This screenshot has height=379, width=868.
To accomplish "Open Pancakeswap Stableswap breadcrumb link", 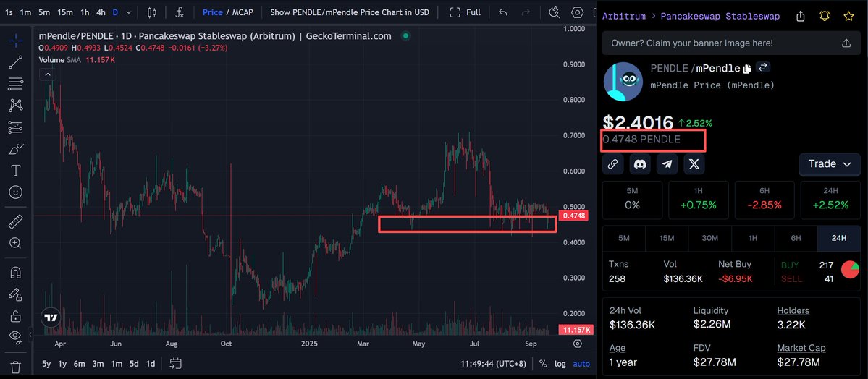I will tap(720, 16).
